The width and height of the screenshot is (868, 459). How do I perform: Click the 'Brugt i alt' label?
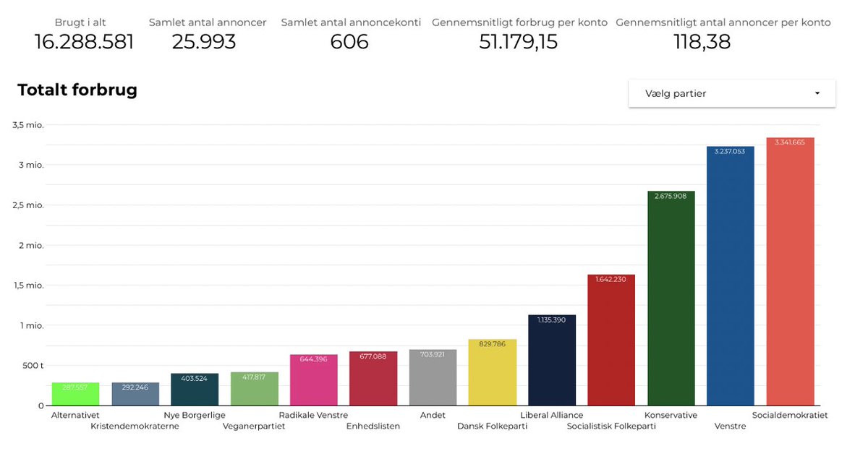point(80,22)
